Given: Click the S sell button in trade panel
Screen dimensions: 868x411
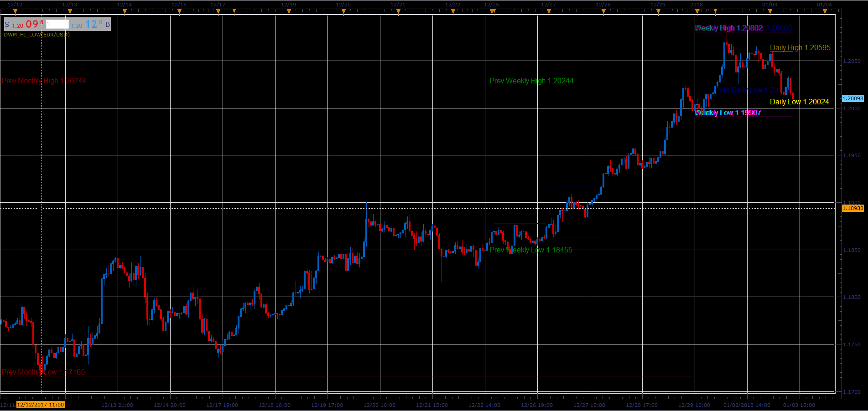Looking at the screenshot, I should point(7,25).
